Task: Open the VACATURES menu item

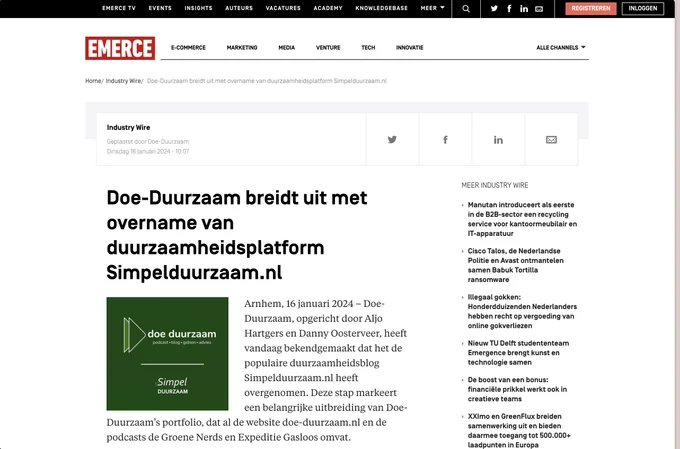Action: pos(283,8)
